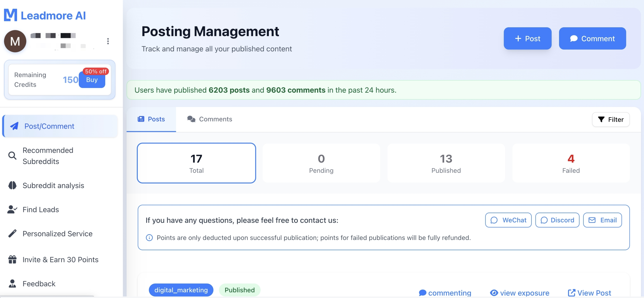Select the Published posts stat card
644x298 pixels.
[x=446, y=163]
